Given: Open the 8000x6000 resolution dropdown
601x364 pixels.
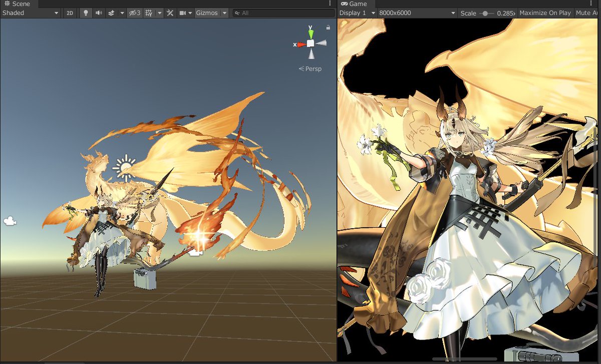Looking at the screenshot, I should (417, 13).
